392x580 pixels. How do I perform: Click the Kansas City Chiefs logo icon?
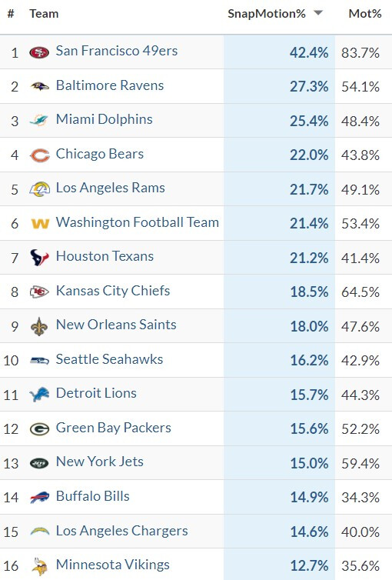point(39,292)
